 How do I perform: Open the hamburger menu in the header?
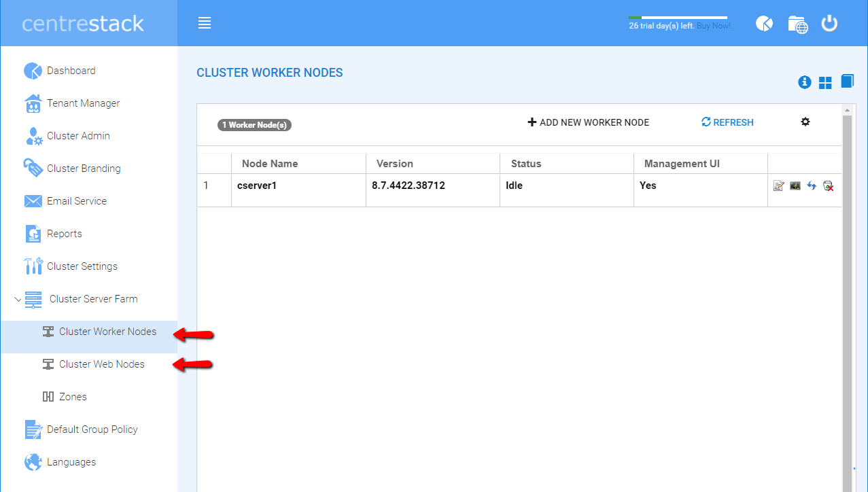click(x=205, y=23)
